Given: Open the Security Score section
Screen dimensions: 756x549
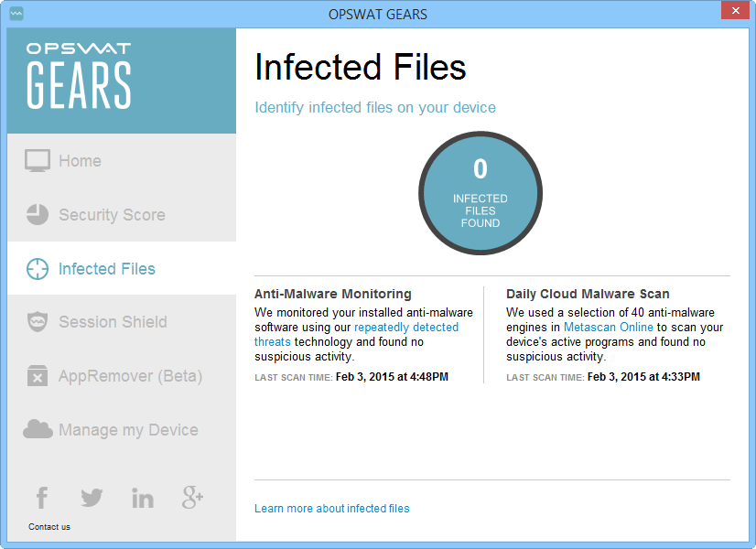Looking at the screenshot, I should pyautogui.click(x=122, y=214).
